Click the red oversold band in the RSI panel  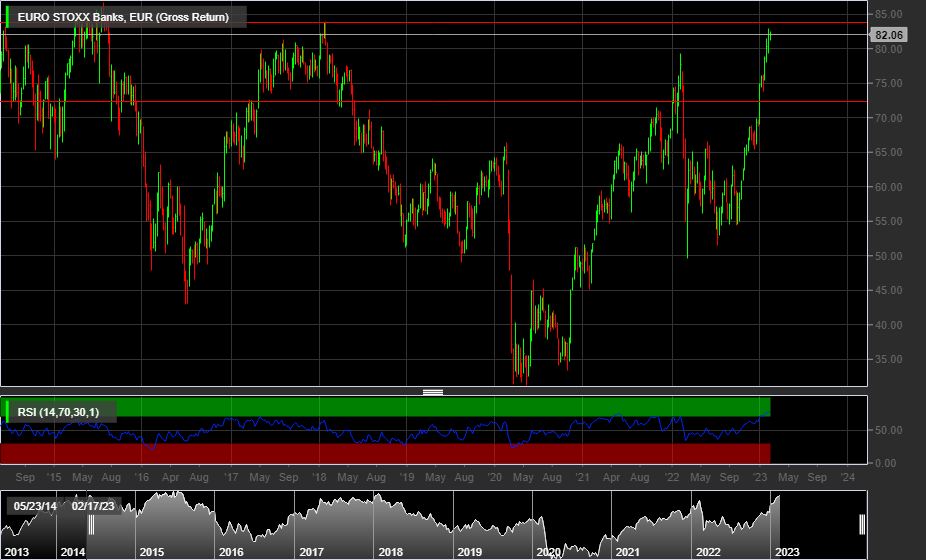coord(400,453)
